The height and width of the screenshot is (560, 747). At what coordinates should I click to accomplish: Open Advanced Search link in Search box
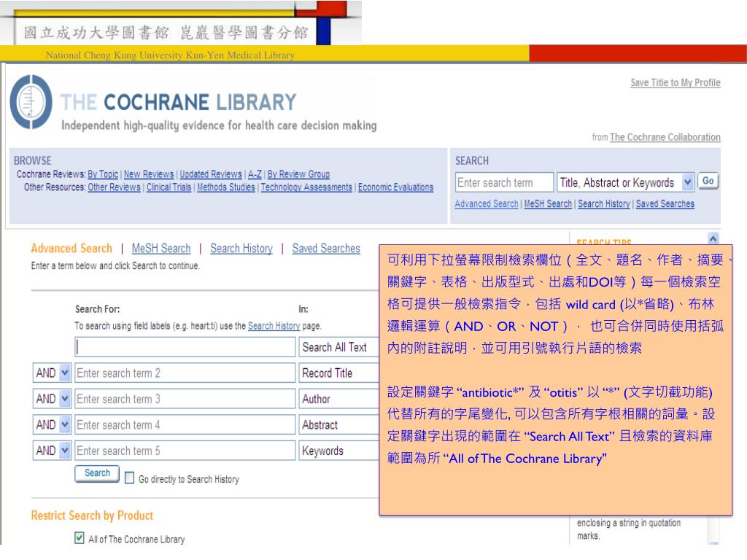click(x=486, y=204)
